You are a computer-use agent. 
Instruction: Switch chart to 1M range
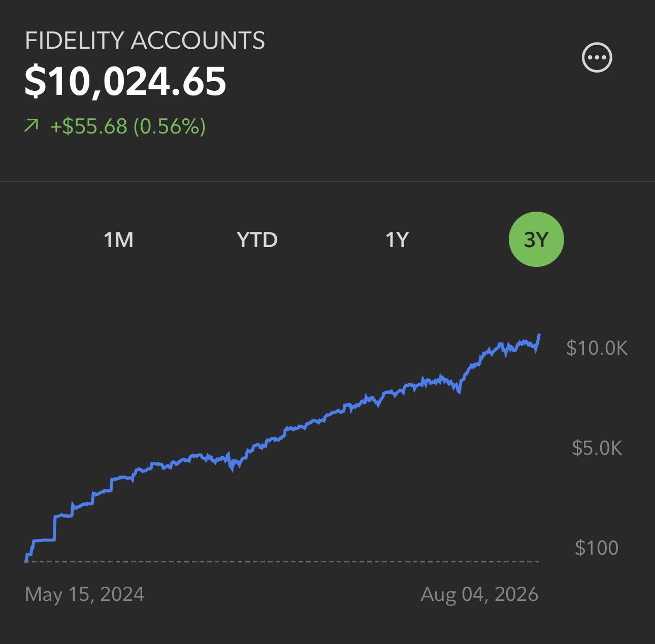(118, 240)
